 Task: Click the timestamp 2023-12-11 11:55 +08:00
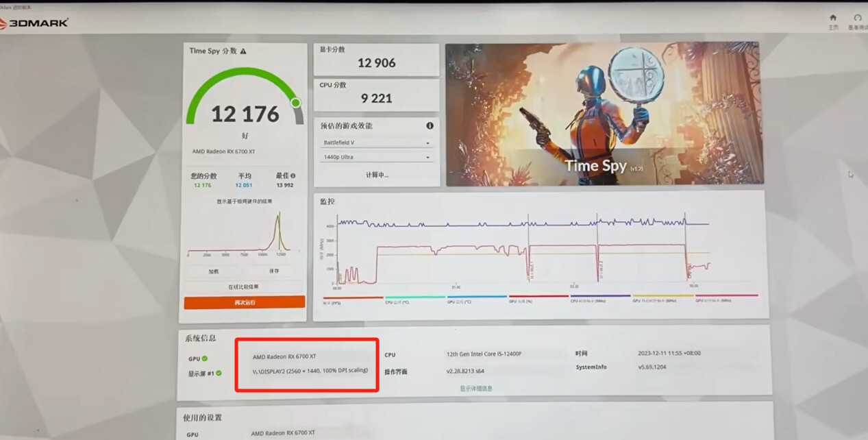(669, 354)
